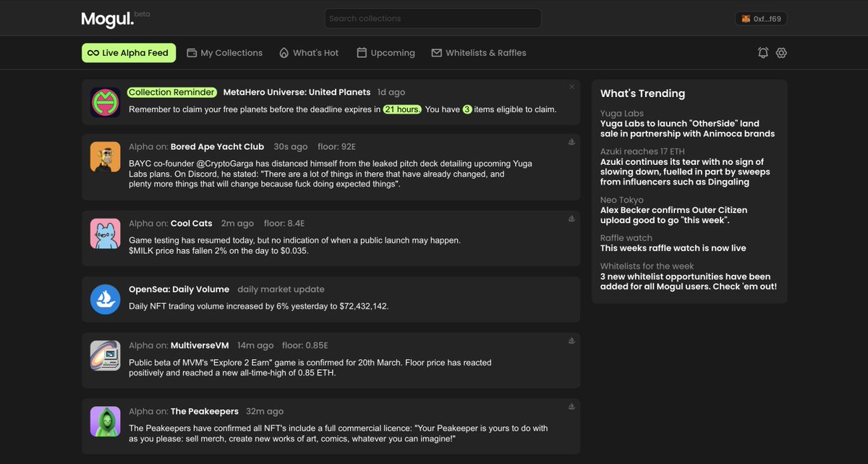This screenshot has height=464, width=868.
Task: Click the save icon on MultiverseVM card
Action: click(x=571, y=341)
